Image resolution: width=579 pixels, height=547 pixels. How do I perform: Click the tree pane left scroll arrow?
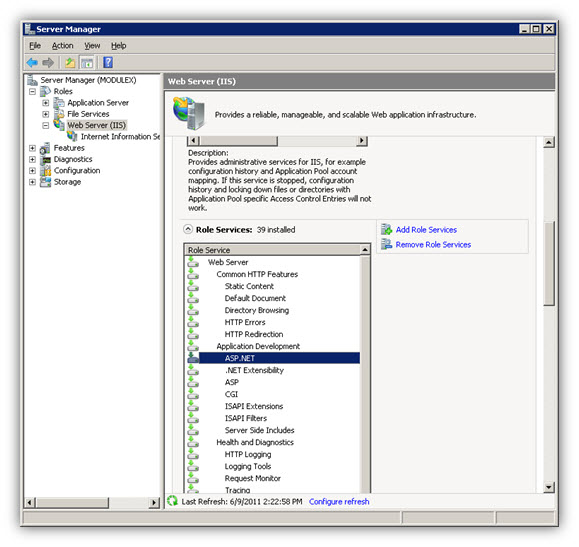click(x=30, y=502)
